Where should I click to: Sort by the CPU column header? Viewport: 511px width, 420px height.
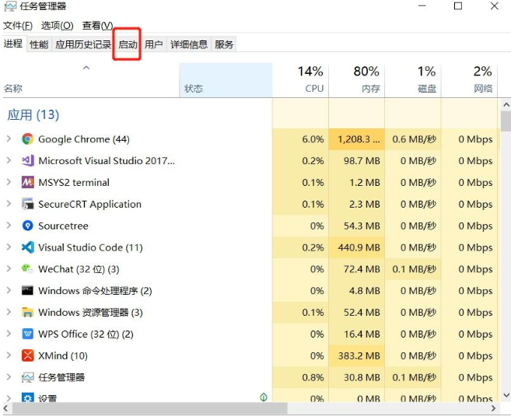[x=300, y=81]
